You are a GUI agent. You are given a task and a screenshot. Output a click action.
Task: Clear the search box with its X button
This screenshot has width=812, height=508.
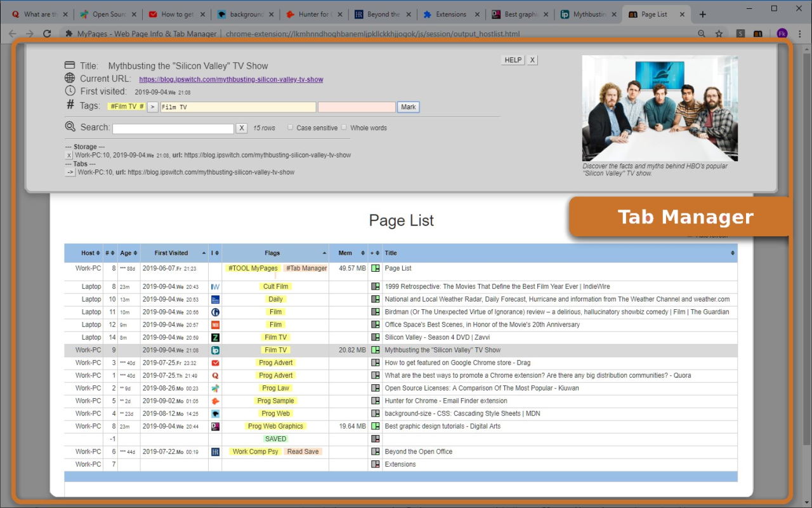[241, 128]
